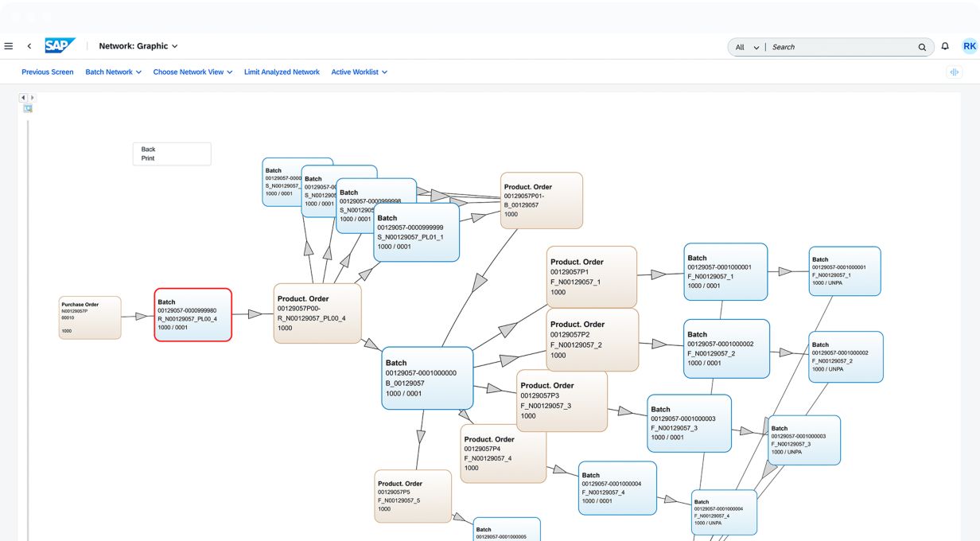
Task: Open the Batch Network dropdown
Action: click(113, 72)
